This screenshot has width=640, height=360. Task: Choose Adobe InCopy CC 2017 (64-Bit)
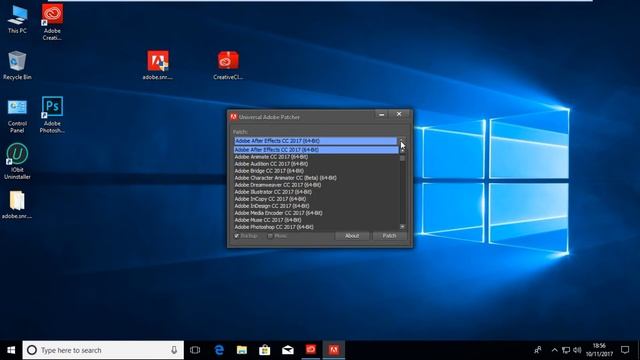[316, 199]
